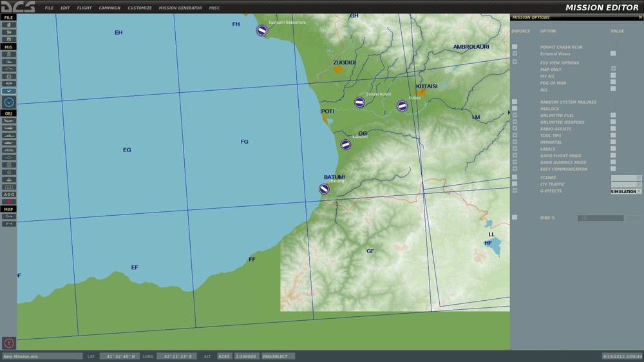The width and height of the screenshot is (644, 362).
Task: Toggle enforce checkbox for Permit Crash Rcvr
Action: [515, 47]
